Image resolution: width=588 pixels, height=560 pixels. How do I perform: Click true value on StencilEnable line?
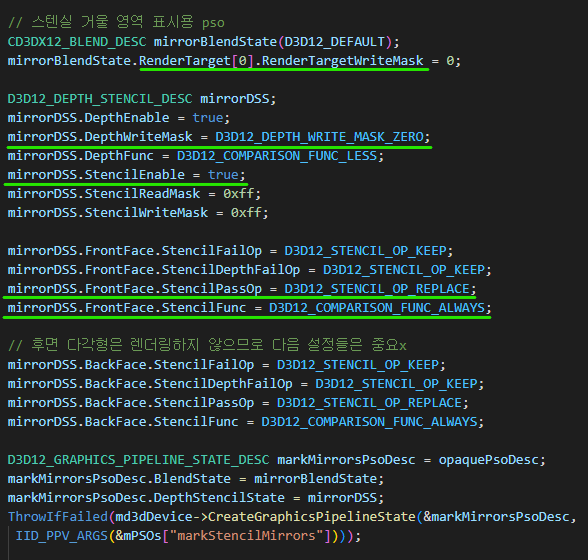(223, 174)
